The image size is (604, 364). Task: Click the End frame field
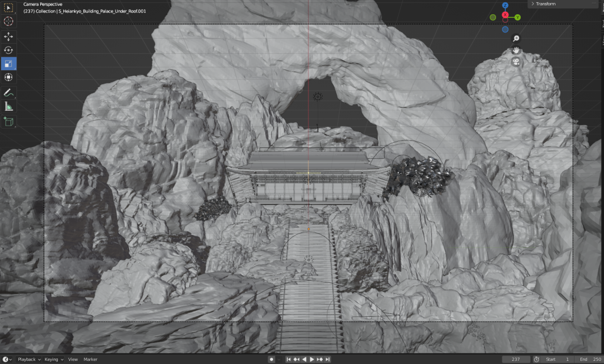589,359
